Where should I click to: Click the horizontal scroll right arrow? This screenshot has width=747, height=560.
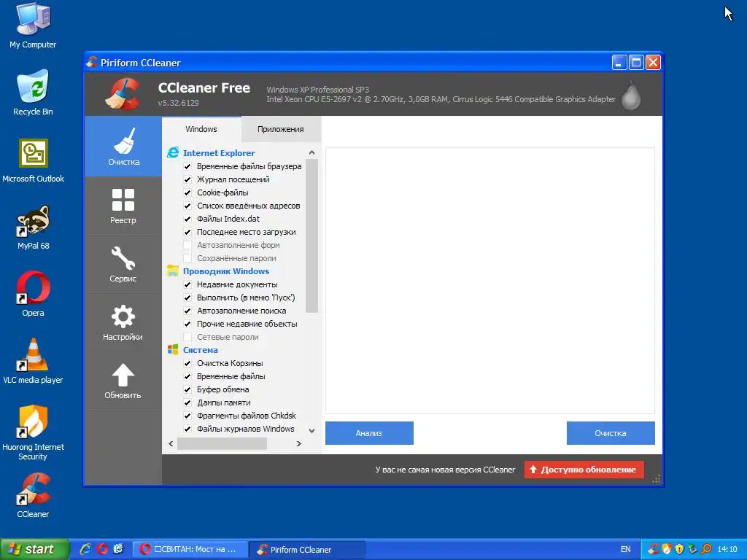click(298, 444)
